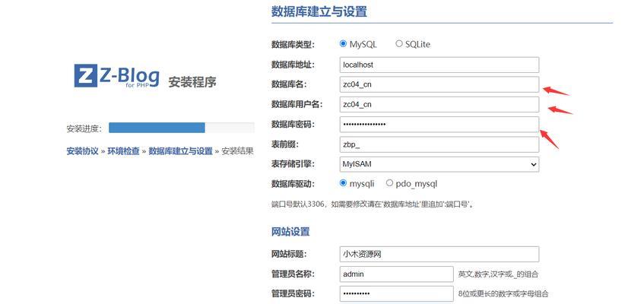Select the MySQL database type
This screenshot has width=644, height=304.
point(344,43)
